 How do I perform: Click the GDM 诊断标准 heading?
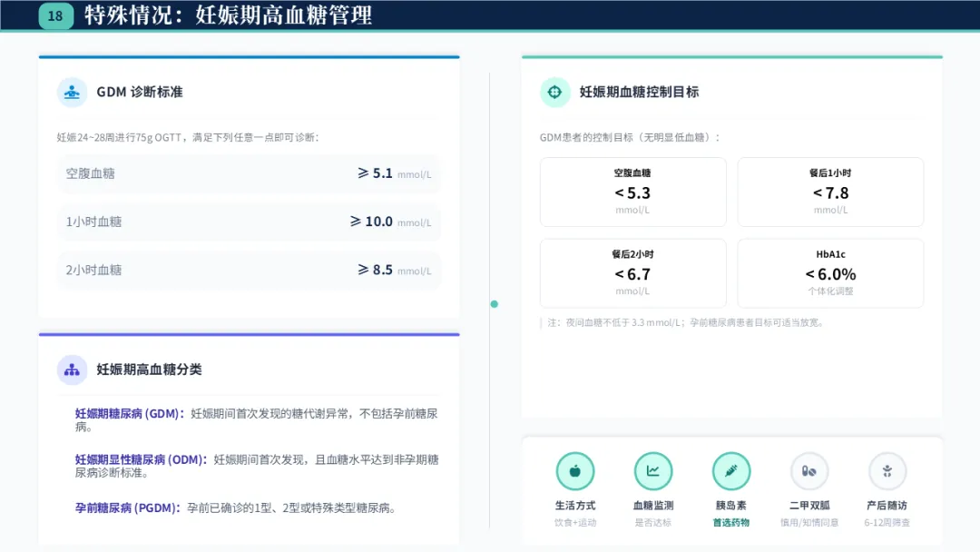click(140, 93)
